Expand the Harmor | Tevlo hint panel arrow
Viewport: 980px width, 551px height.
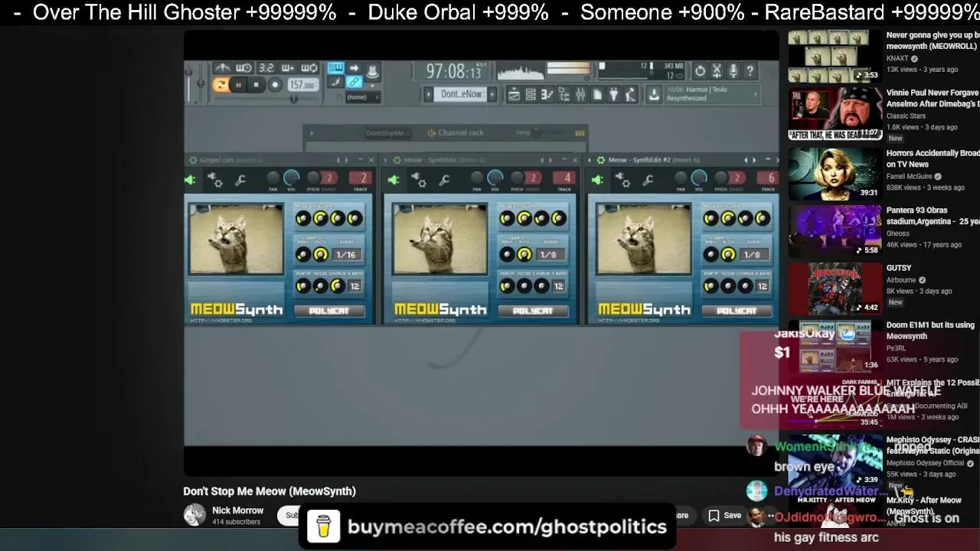(x=756, y=95)
